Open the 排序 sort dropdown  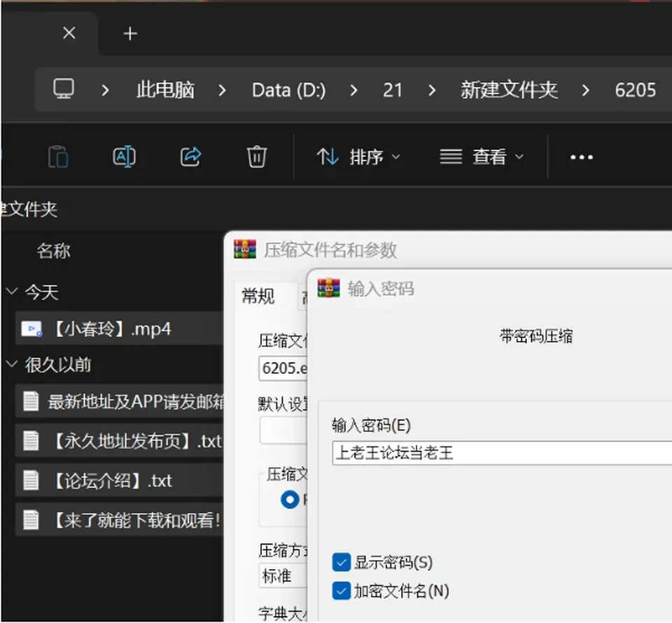[x=358, y=157]
